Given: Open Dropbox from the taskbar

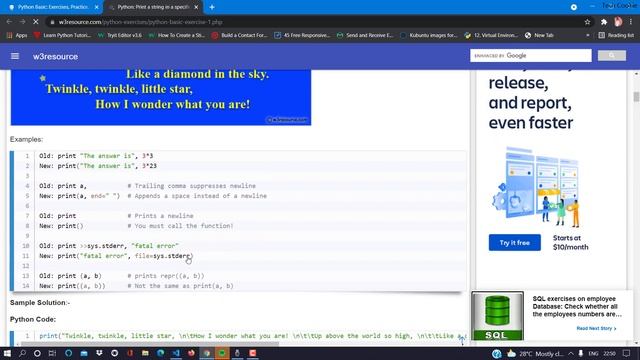Looking at the screenshot, I should pos(99,353).
